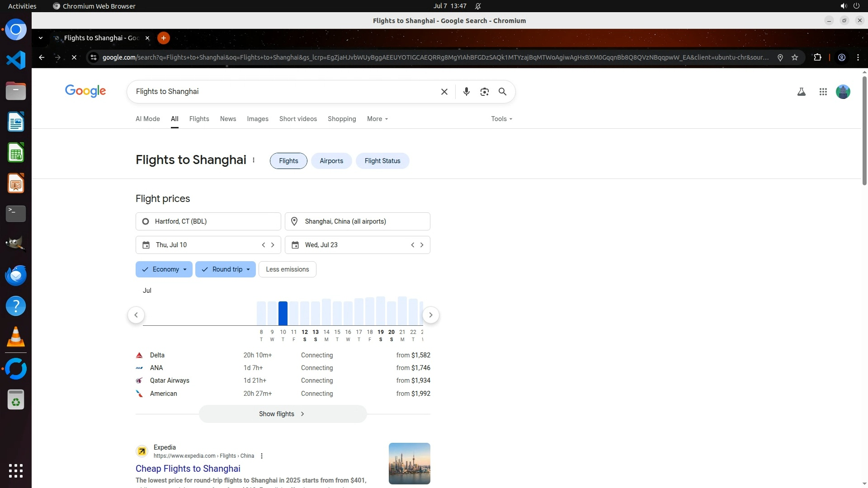Screen dimensions: 868x488
Task: Click the site information icon in address bar
Action: (94, 57)
